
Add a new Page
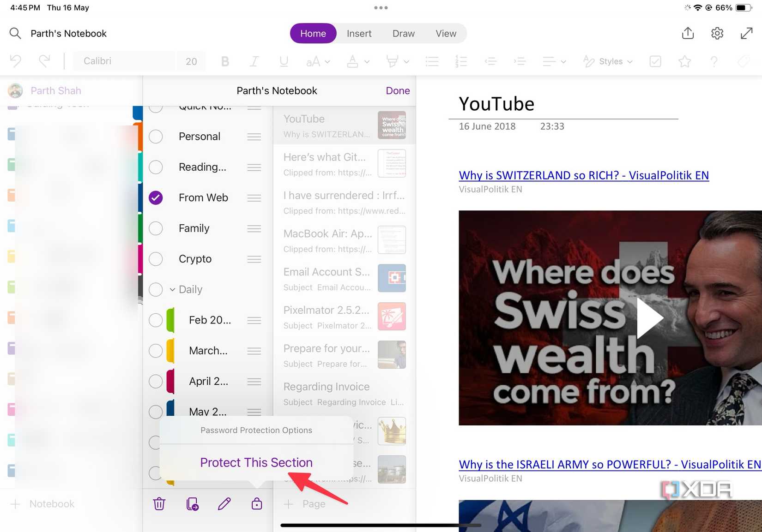[x=305, y=504]
